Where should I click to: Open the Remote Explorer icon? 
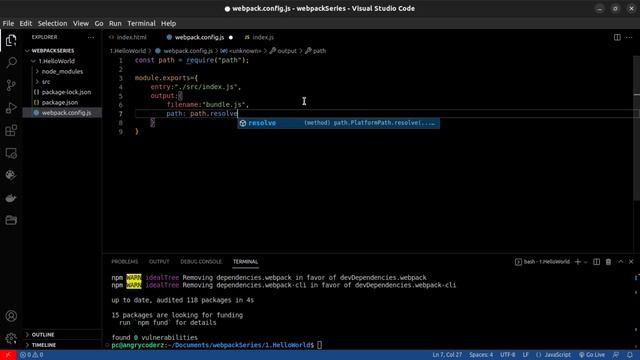(11, 153)
